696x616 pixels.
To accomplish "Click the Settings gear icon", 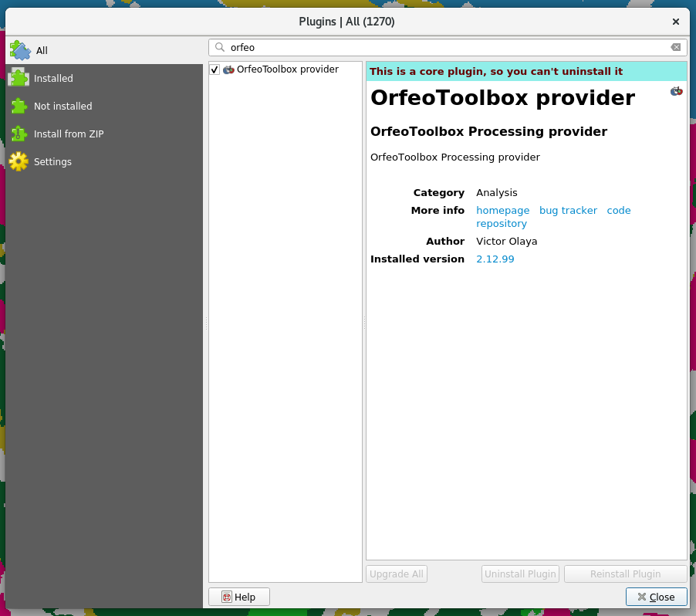I will [x=19, y=161].
